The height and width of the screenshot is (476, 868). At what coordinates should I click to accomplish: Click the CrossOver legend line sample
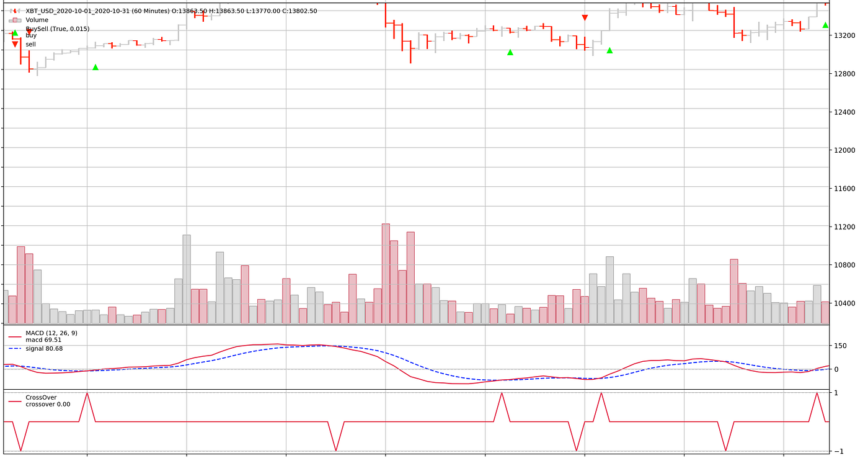pyautogui.click(x=15, y=401)
